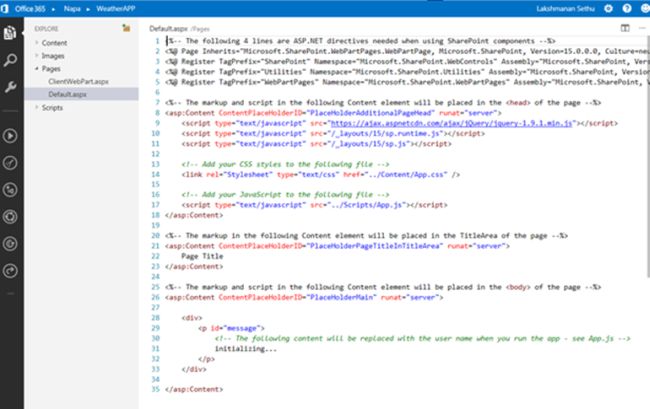Screen dimensions: 650x409
Task: Expand the Images folder
Action: (36, 56)
